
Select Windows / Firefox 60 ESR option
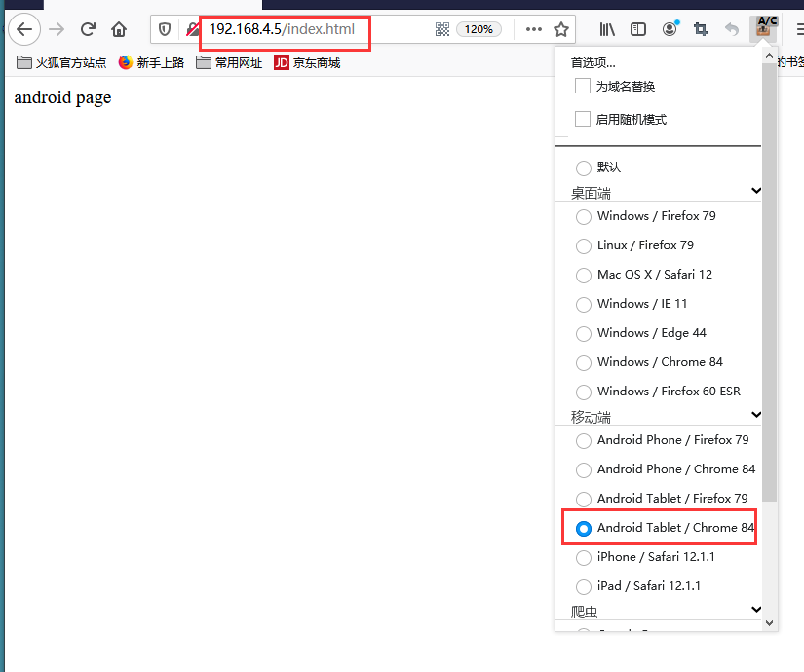tap(584, 392)
